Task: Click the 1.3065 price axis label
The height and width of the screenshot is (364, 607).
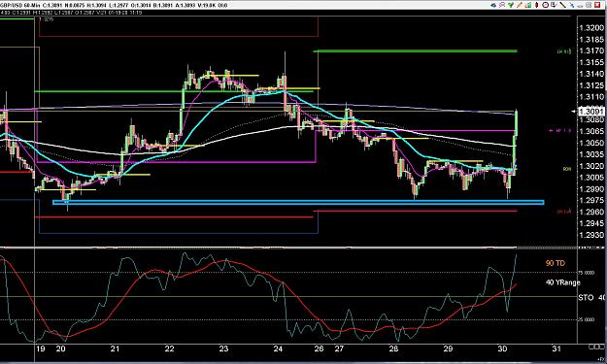Action: [591, 131]
